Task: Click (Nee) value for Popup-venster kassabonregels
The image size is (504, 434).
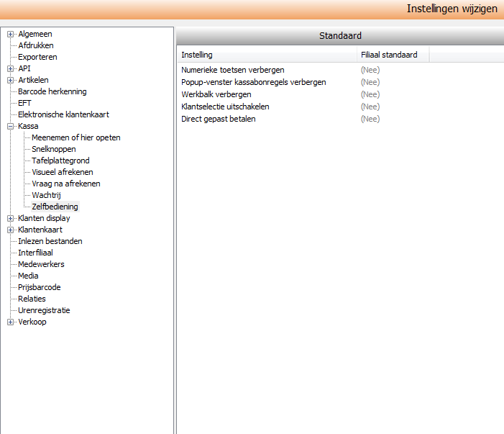Action: coord(370,82)
